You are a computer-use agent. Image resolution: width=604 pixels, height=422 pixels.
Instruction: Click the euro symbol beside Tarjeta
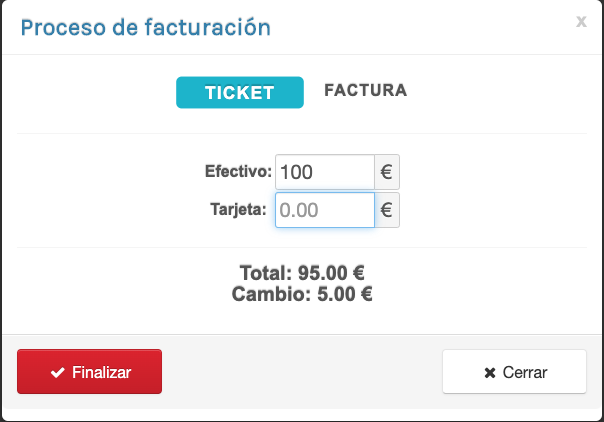[387, 211]
